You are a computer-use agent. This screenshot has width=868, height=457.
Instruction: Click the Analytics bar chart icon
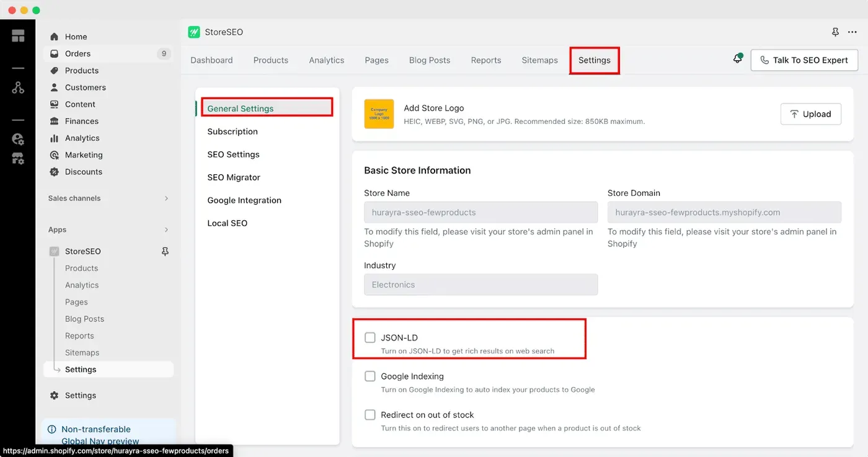(55, 138)
